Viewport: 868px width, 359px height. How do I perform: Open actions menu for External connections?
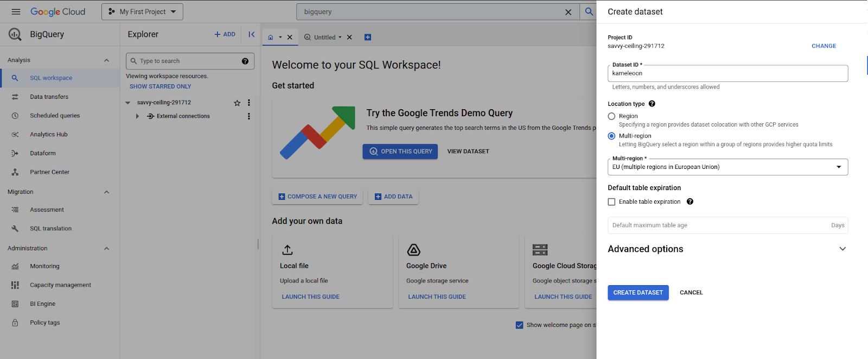(249, 116)
